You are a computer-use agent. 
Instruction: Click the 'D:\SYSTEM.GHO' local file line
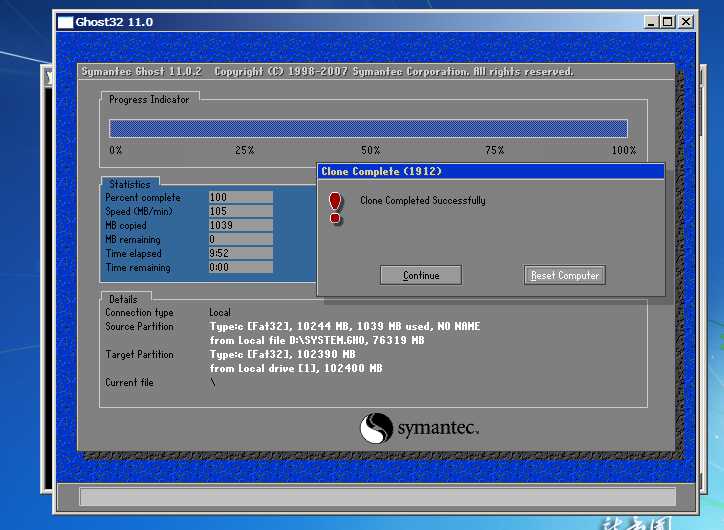(x=317, y=340)
